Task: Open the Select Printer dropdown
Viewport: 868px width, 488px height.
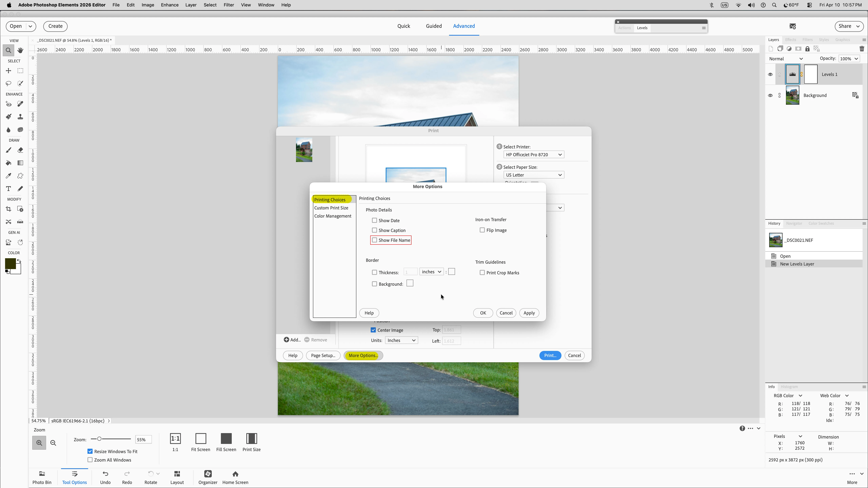Action: [x=533, y=155]
